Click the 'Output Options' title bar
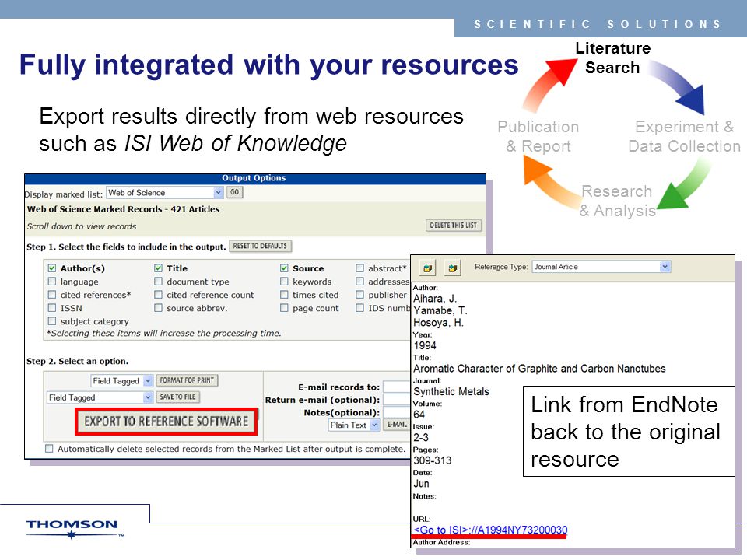Screen dimensions: 747x560 [254, 178]
